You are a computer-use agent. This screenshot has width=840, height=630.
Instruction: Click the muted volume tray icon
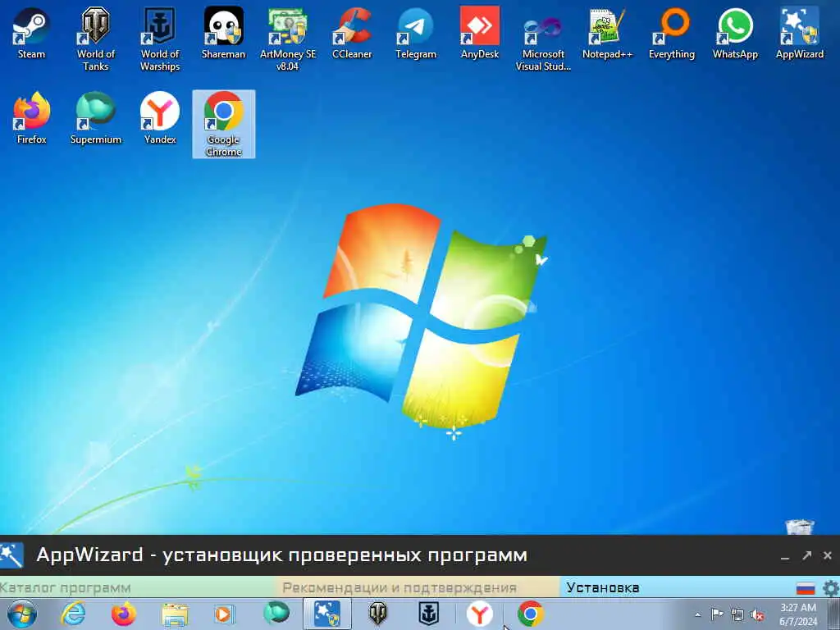[x=757, y=614]
